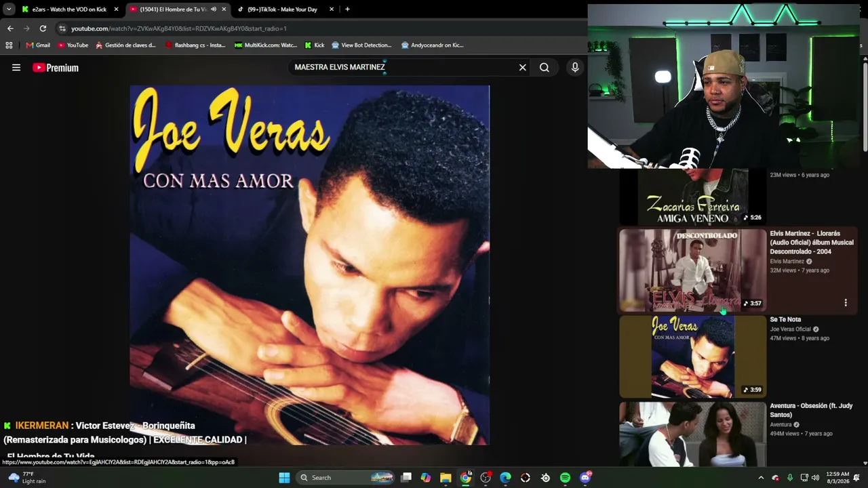Viewport: 868px width, 488px height.
Task: Click the taskbar Search box
Action: click(346, 478)
